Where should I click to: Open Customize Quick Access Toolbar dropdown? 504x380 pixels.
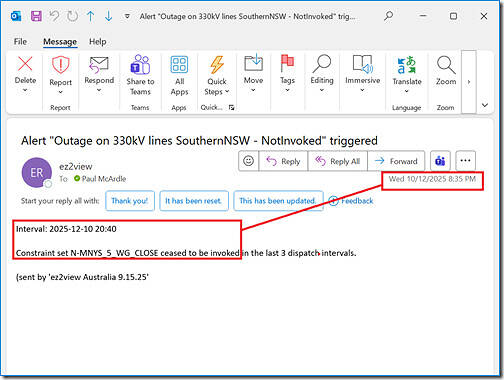point(127,16)
